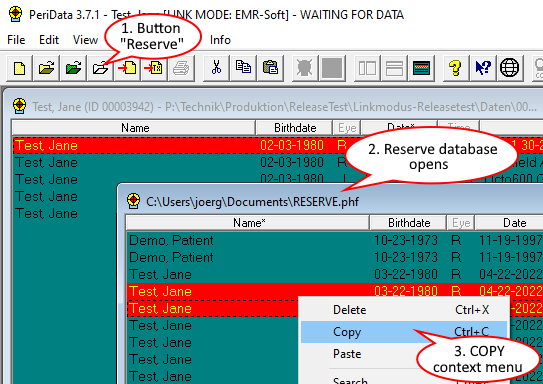The height and width of the screenshot is (384, 543).
Task: Click the text import icon with red arrow
Action: tap(154, 68)
